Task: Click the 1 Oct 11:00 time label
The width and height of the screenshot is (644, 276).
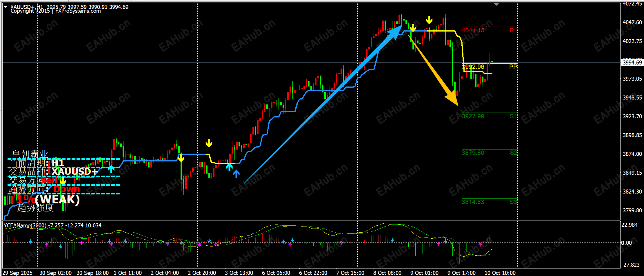Action: pyautogui.click(x=128, y=273)
